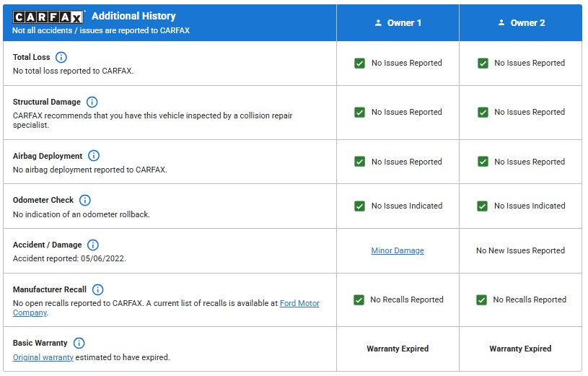
Task: Click Owner 1 Total Loss green checkmark
Action: coord(359,63)
